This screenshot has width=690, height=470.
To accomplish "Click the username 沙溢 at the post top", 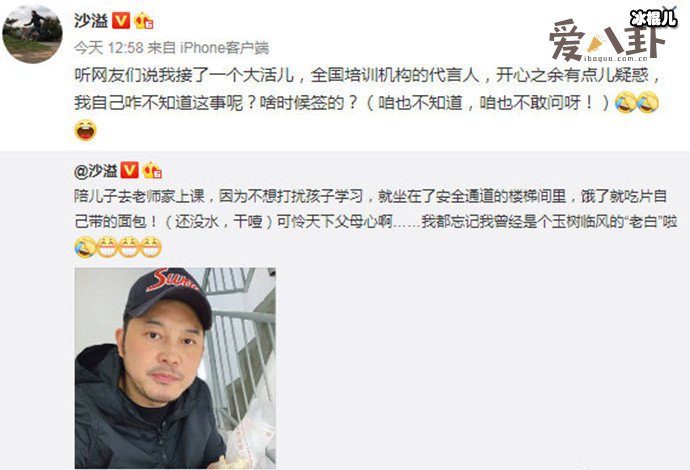I will (x=91, y=20).
